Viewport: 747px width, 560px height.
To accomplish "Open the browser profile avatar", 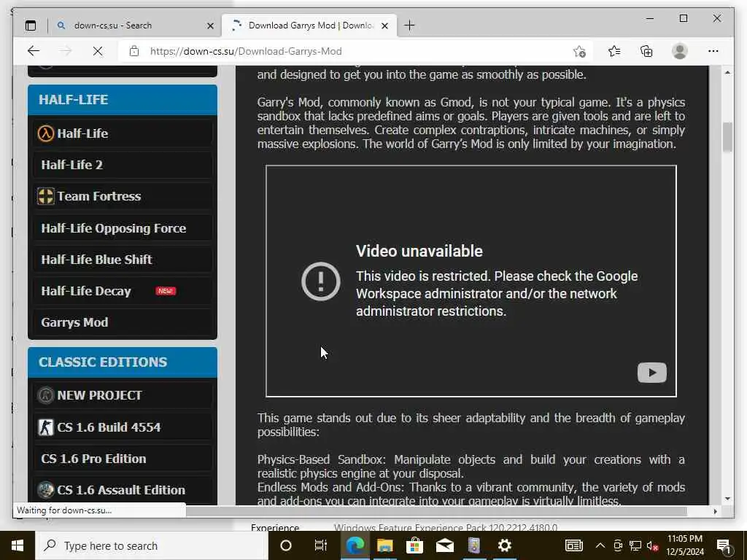I will pyautogui.click(x=680, y=51).
